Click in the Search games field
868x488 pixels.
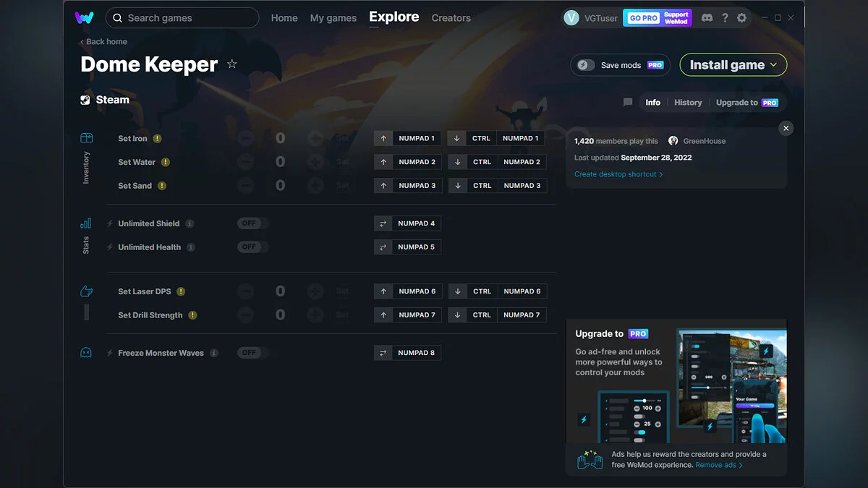pos(182,18)
